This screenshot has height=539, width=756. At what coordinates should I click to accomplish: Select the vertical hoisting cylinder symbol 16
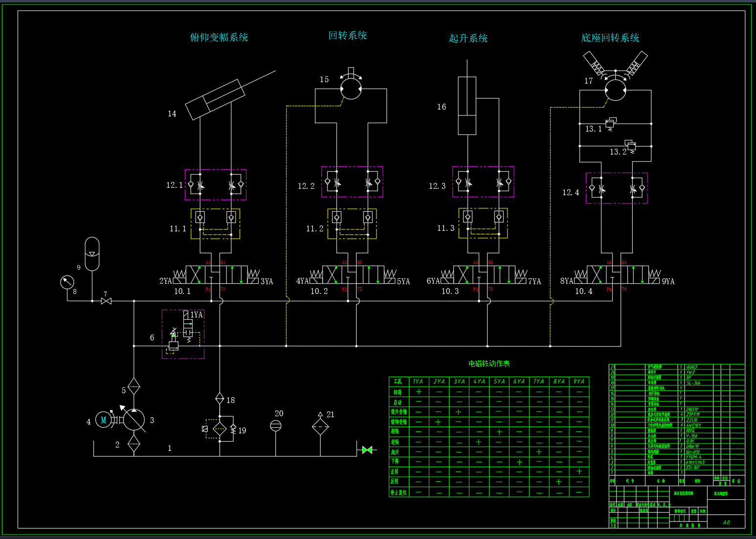[467, 106]
